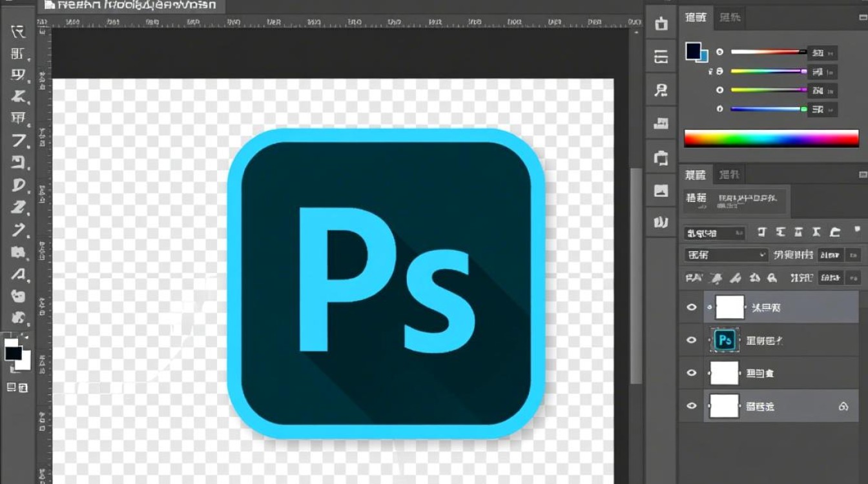868x484 pixels.
Task: Open the topmost icon in the collapsed panel strip
Action: pyautogui.click(x=661, y=24)
